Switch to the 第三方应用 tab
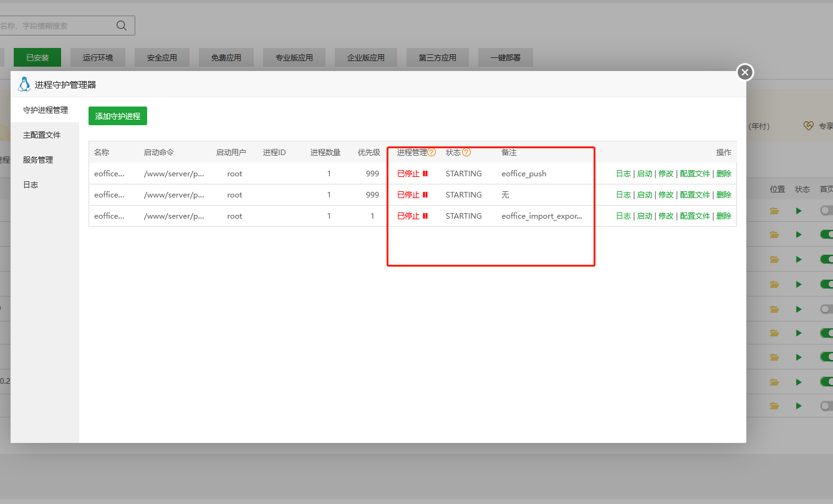 coord(438,57)
